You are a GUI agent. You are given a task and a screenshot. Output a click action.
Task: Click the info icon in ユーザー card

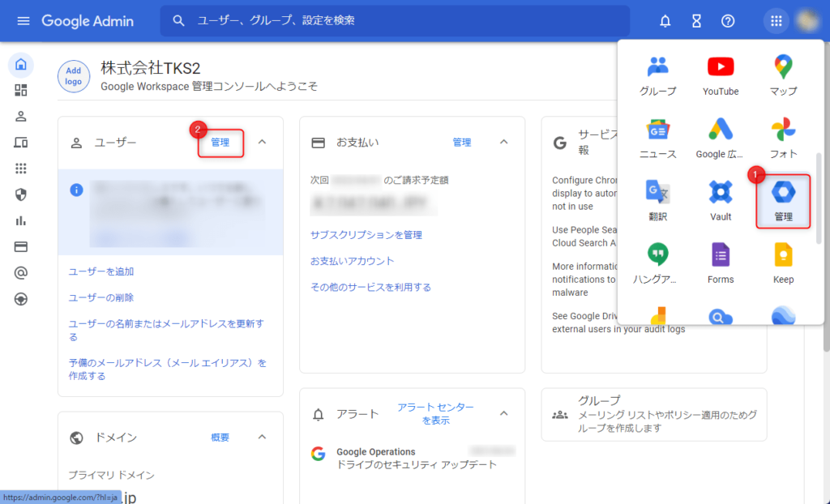click(x=77, y=190)
